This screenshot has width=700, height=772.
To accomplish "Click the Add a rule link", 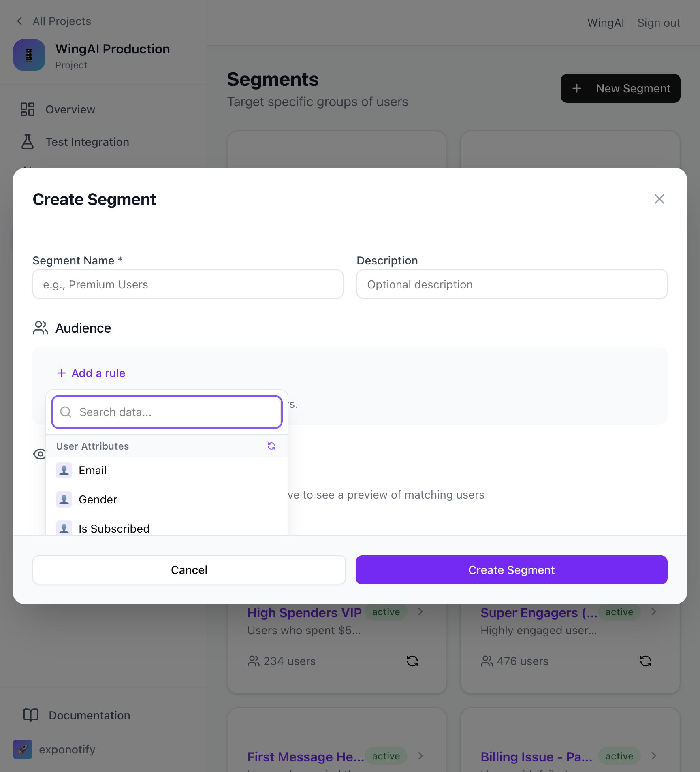I will coord(91,373).
